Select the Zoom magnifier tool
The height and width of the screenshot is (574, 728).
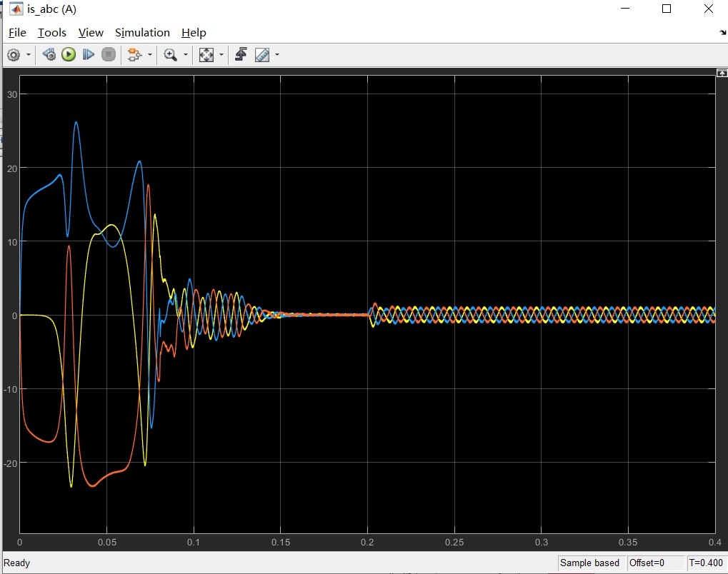(171, 55)
